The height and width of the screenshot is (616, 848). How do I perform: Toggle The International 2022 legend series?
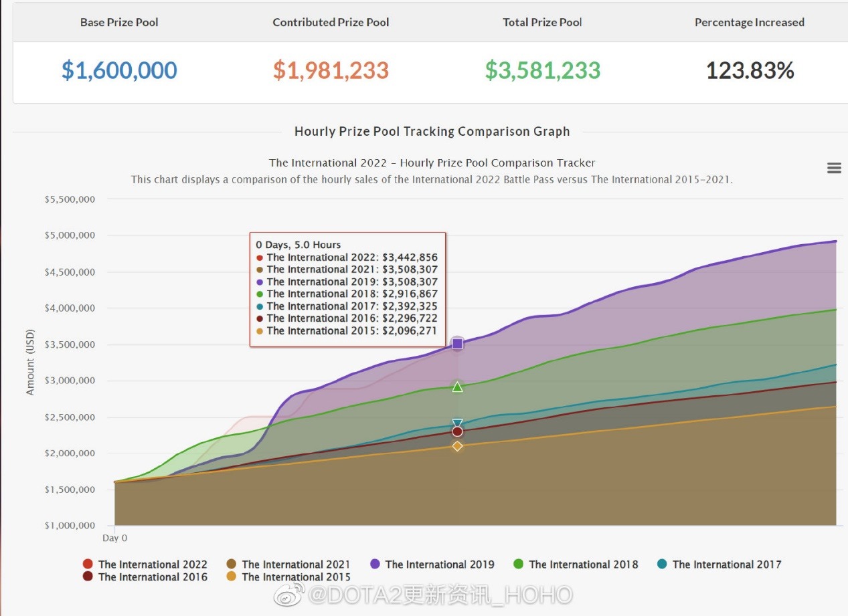click(145, 564)
